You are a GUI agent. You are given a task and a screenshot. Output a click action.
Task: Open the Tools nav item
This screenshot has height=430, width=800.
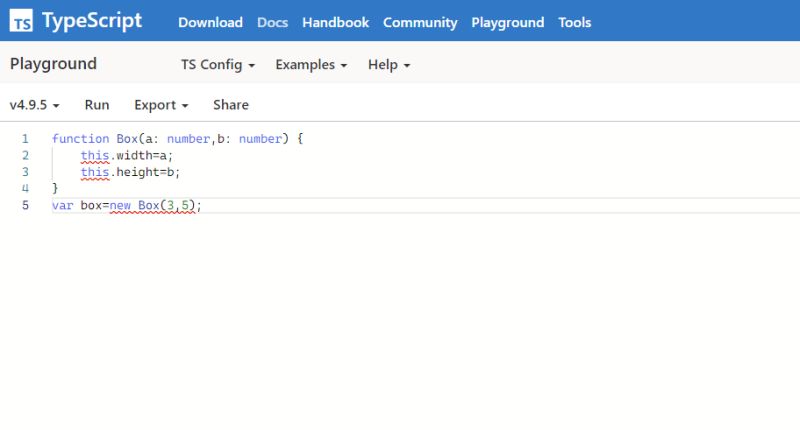pyautogui.click(x=574, y=22)
